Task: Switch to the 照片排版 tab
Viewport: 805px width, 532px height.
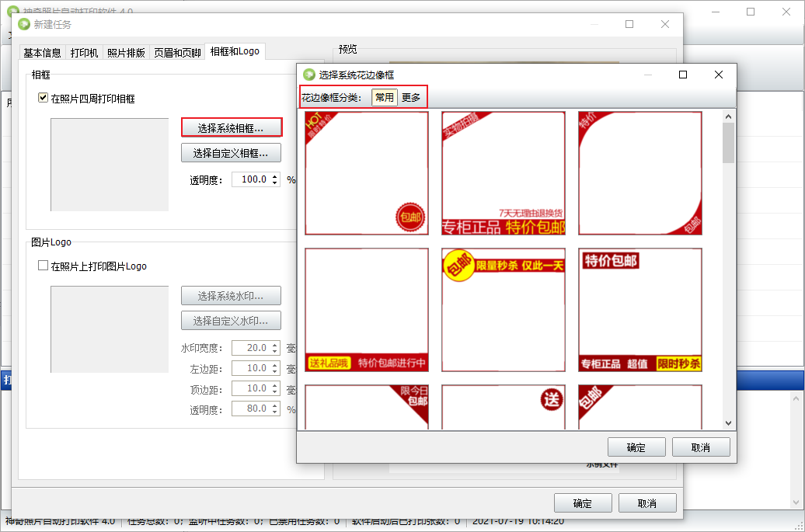Action: (126, 53)
